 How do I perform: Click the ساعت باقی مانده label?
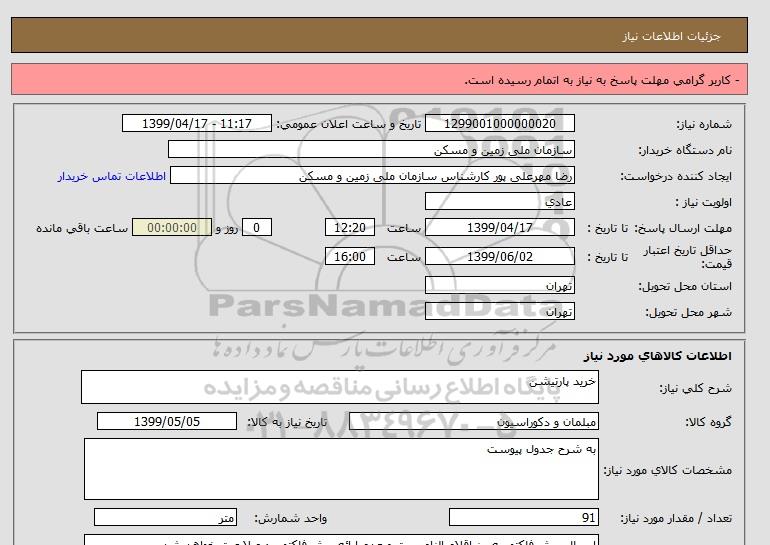coord(82,228)
